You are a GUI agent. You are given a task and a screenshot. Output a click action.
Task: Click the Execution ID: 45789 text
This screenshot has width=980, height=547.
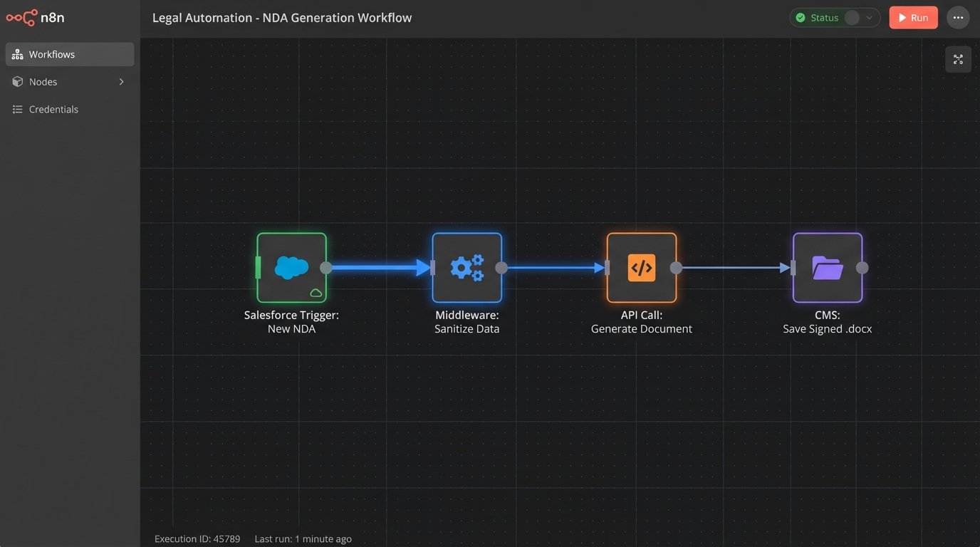197,538
